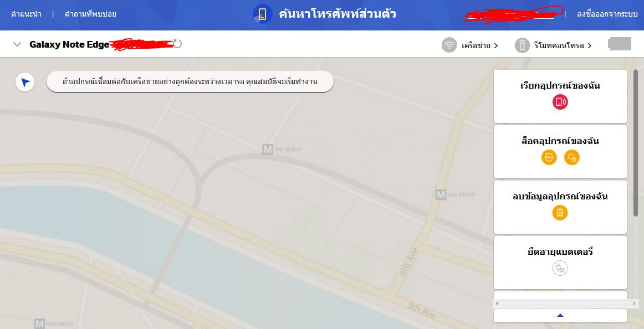
Task: Open the คำแนะนำ guide link
Action: point(26,14)
